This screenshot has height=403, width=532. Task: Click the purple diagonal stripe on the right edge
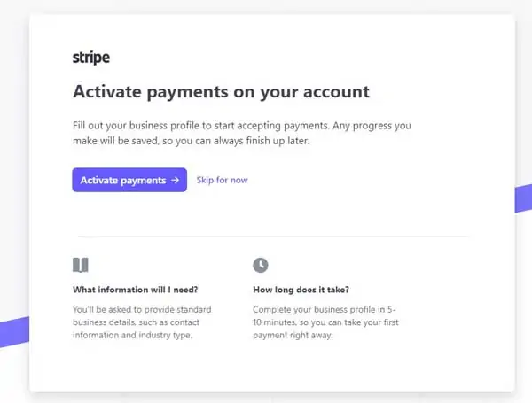(523, 198)
